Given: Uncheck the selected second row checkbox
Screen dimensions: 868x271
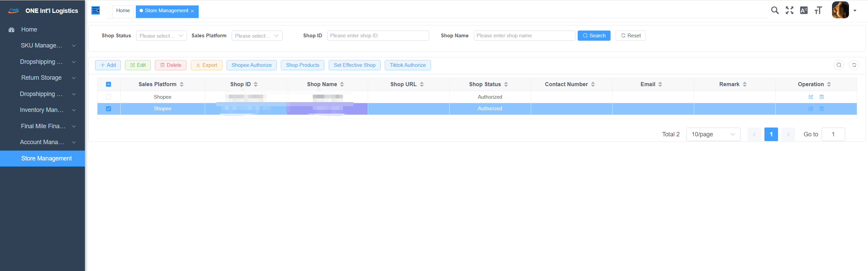Looking at the screenshot, I should click(x=109, y=109).
